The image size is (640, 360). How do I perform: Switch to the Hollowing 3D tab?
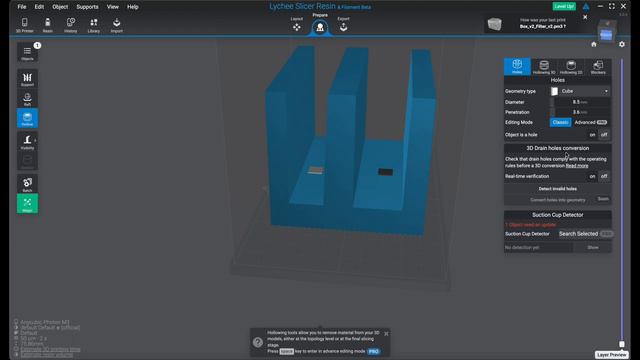click(544, 67)
